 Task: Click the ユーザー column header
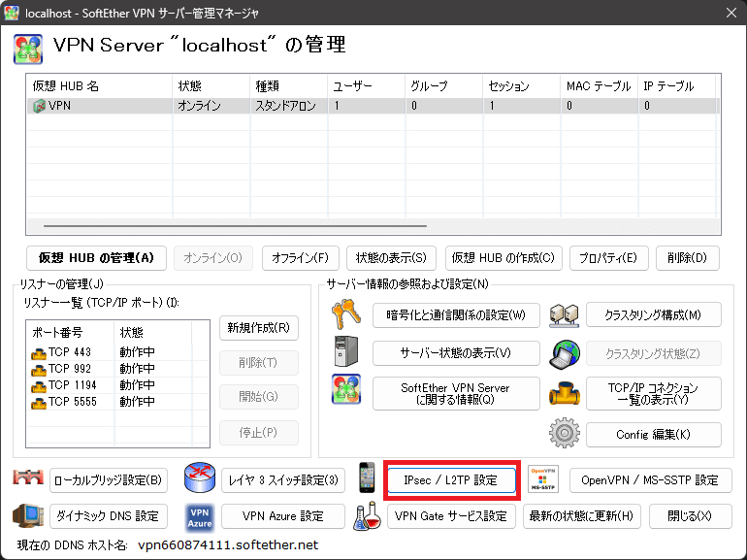[367, 86]
